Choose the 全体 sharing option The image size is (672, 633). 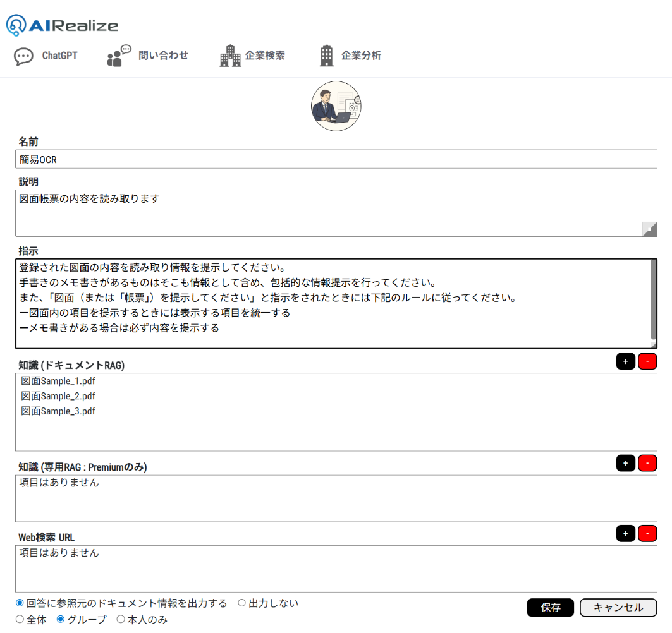coord(20,620)
